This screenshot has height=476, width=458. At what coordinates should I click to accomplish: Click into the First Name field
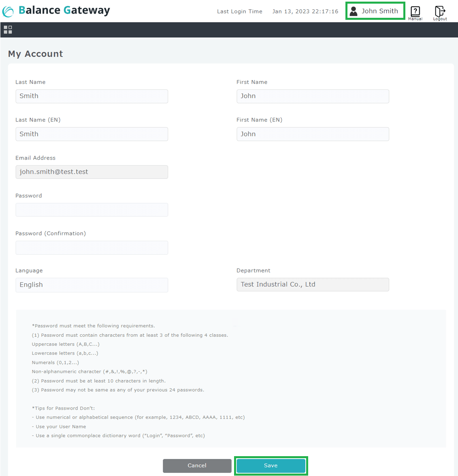(313, 96)
